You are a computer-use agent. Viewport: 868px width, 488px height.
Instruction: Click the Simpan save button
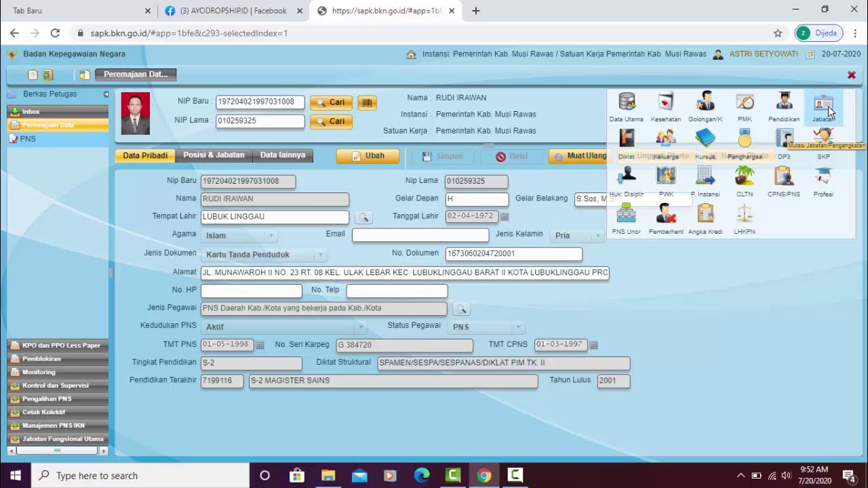(x=442, y=157)
